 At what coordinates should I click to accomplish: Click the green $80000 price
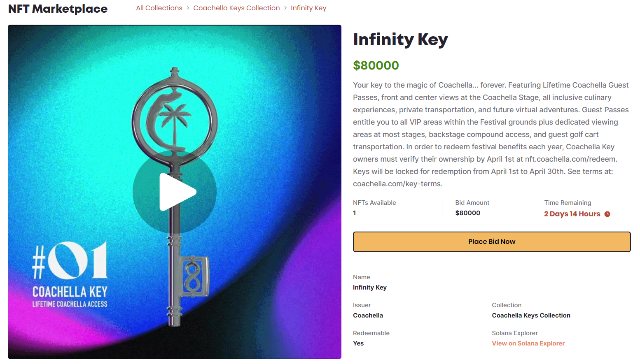point(376,65)
